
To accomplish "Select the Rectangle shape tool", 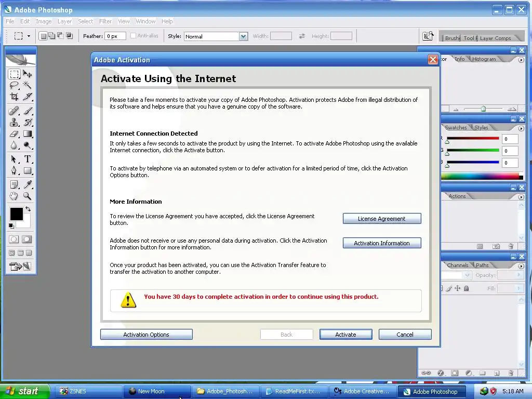I will click(28, 170).
